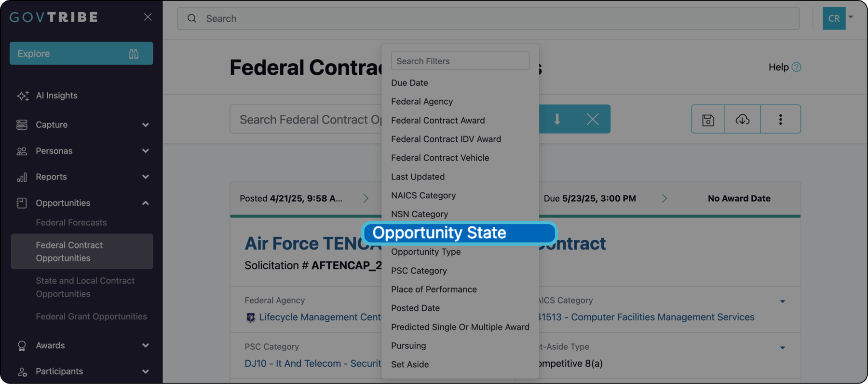Open the three-dot overflow menu icon
Image resolution: width=868 pixels, height=384 pixels.
coord(780,119)
